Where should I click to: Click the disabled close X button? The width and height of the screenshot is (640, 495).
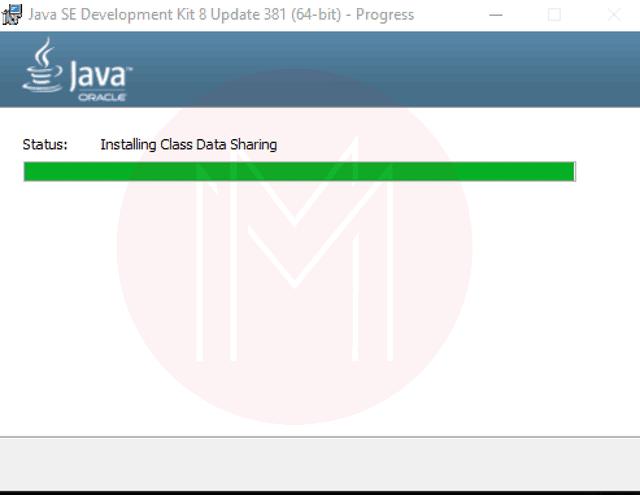pyautogui.click(x=614, y=15)
